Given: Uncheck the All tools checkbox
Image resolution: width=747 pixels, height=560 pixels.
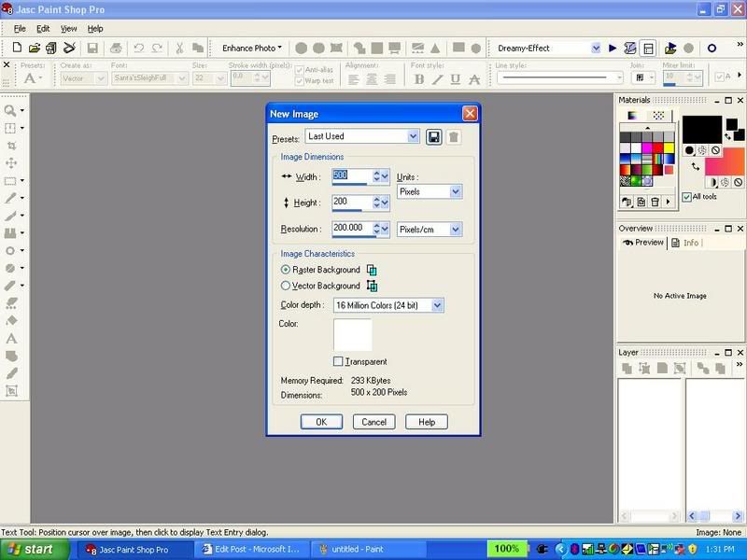Looking at the screenshot, I should [x=687, y=197].
